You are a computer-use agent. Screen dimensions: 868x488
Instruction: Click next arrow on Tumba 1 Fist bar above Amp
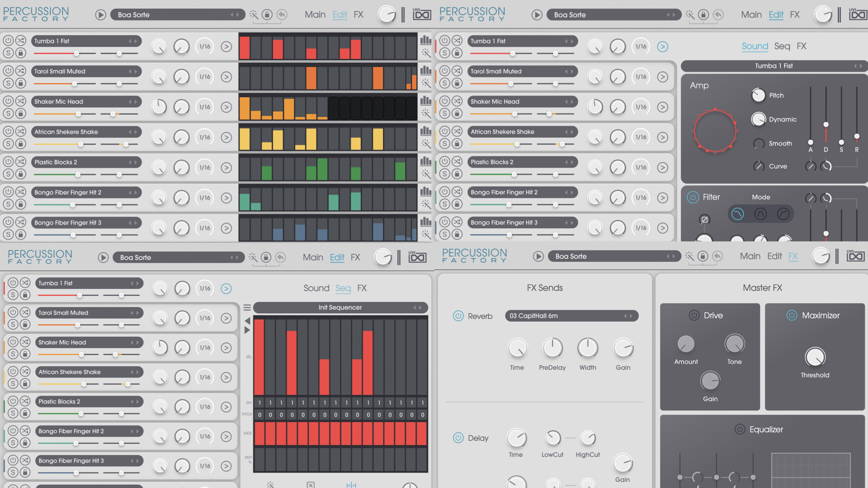[861, 66]
